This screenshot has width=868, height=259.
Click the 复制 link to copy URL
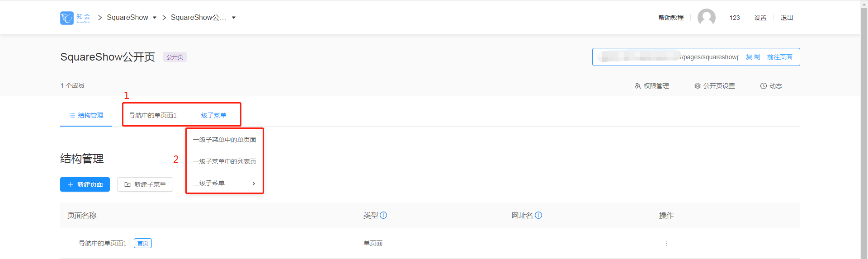tap(753, 57)
